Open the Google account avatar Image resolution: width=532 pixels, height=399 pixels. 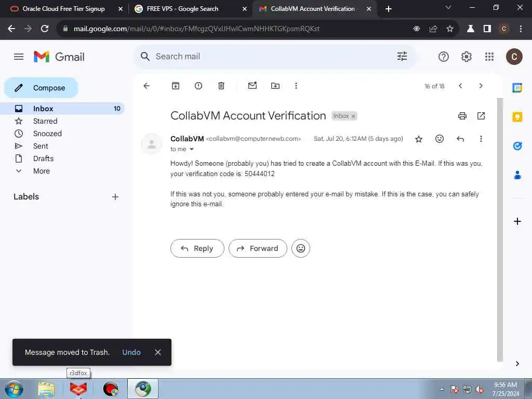tap(514, 57)
